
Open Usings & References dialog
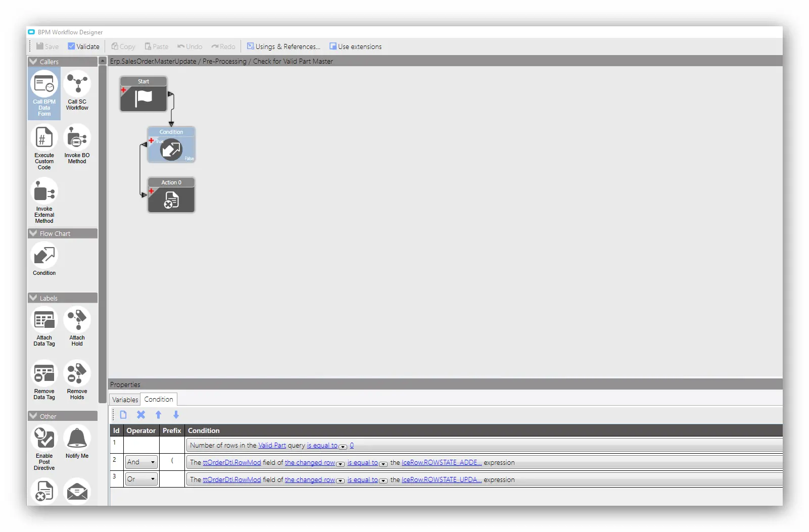tap(283, 46)
